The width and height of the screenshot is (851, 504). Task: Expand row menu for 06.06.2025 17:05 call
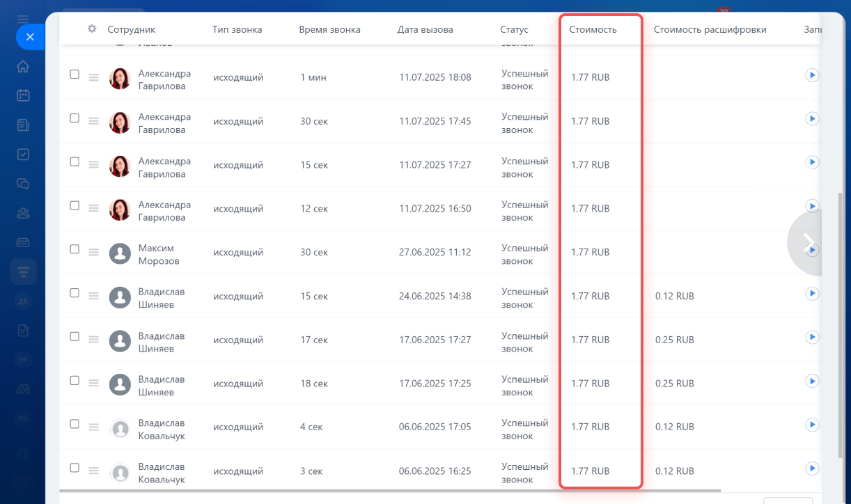[x=94, y=427]
